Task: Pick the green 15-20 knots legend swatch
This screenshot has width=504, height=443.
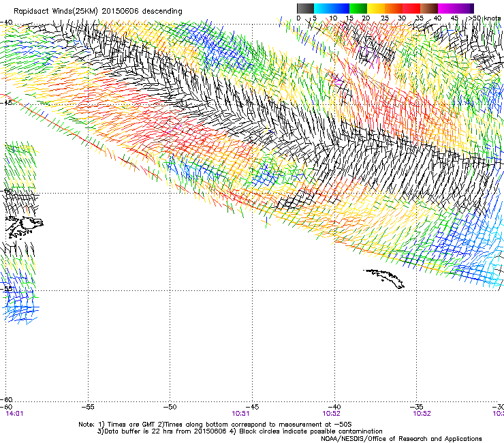Action: (x=358, y=8)
